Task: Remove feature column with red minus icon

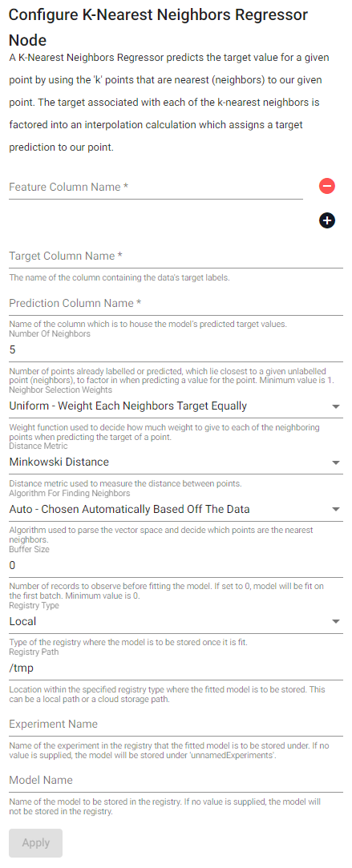Action: (327, 186)
